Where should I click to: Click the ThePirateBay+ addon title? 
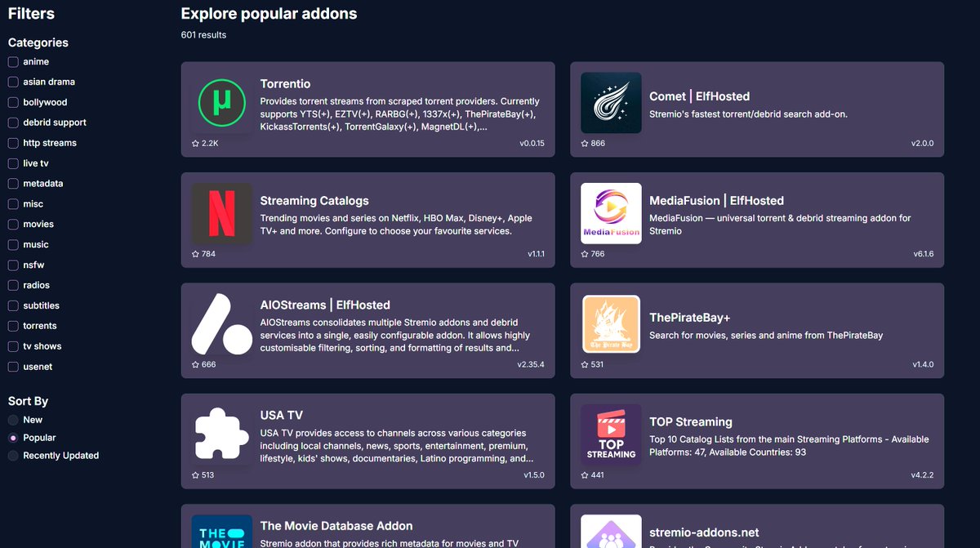tap(690, 318)
